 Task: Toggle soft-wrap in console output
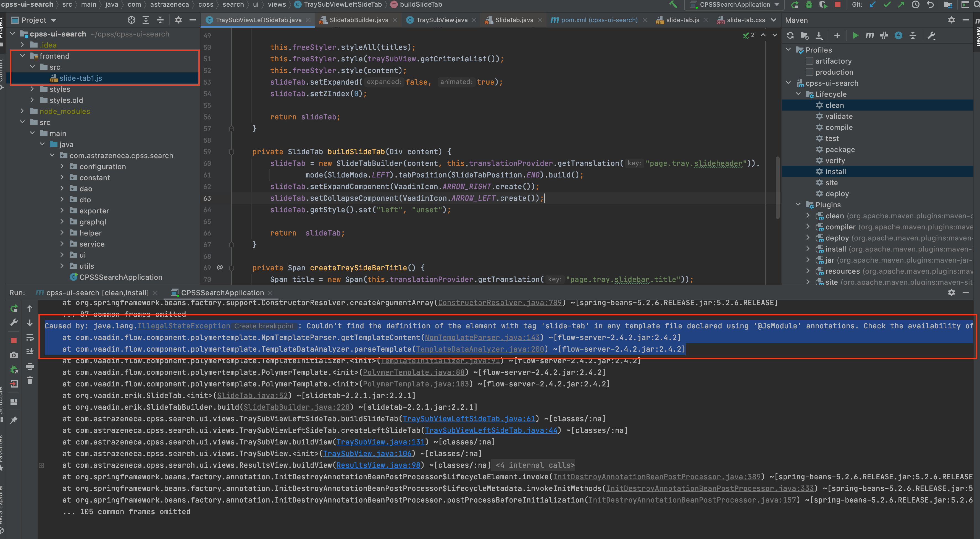30,337
